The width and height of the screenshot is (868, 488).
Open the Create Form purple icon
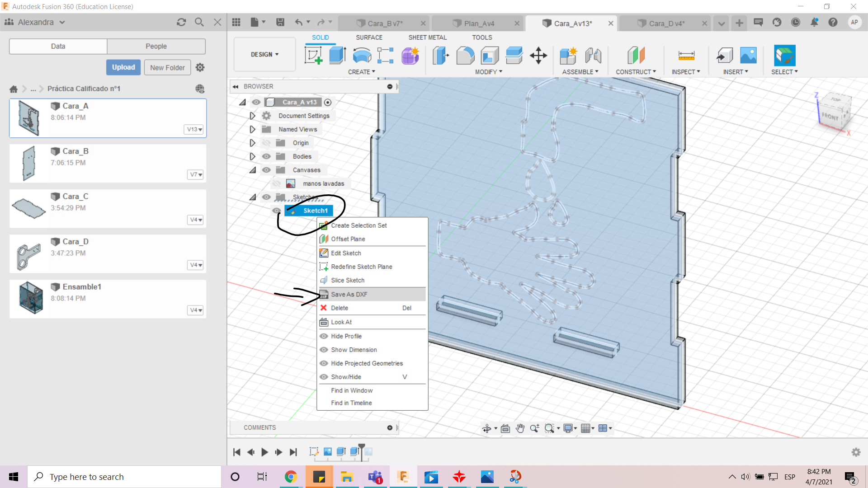point(410,56)
